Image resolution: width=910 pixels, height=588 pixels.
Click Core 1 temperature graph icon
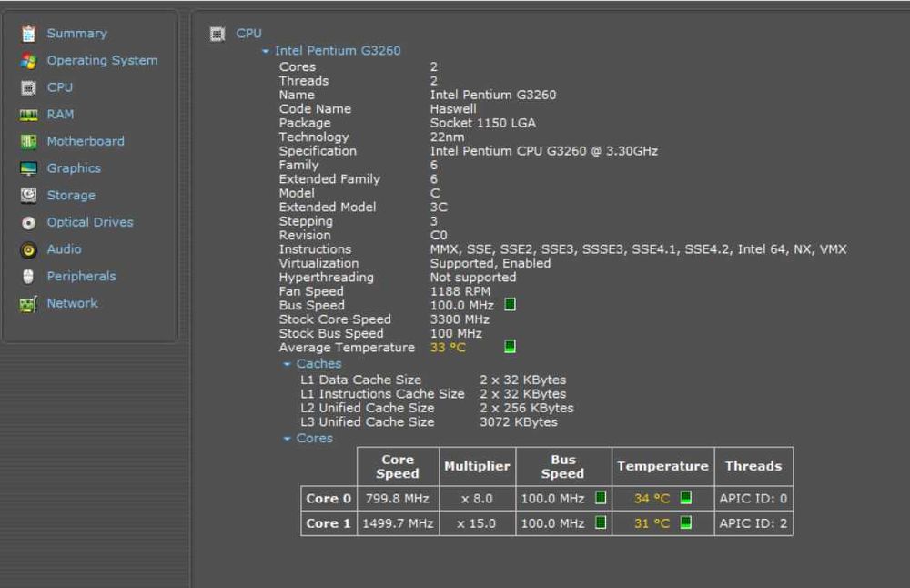pyautogui.click(x=685, y=522)
